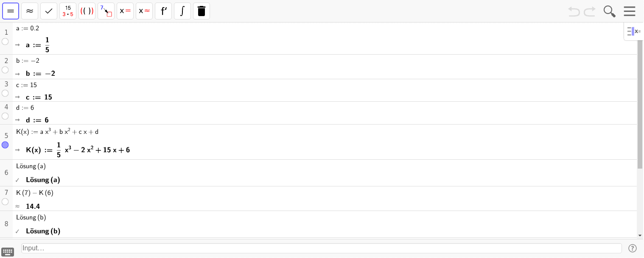Image resolution: width=644 pixels, height=258 pixels.
Task: Open the virtual keyboard button
Action: (8, 252)
